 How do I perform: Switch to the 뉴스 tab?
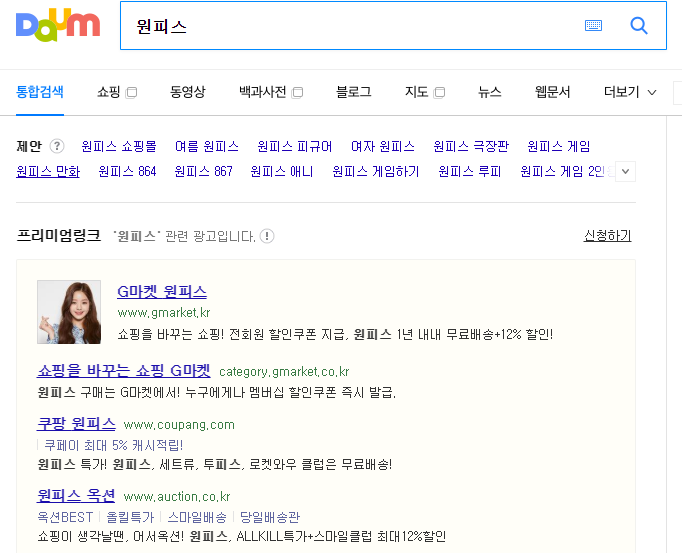point(489,92)
